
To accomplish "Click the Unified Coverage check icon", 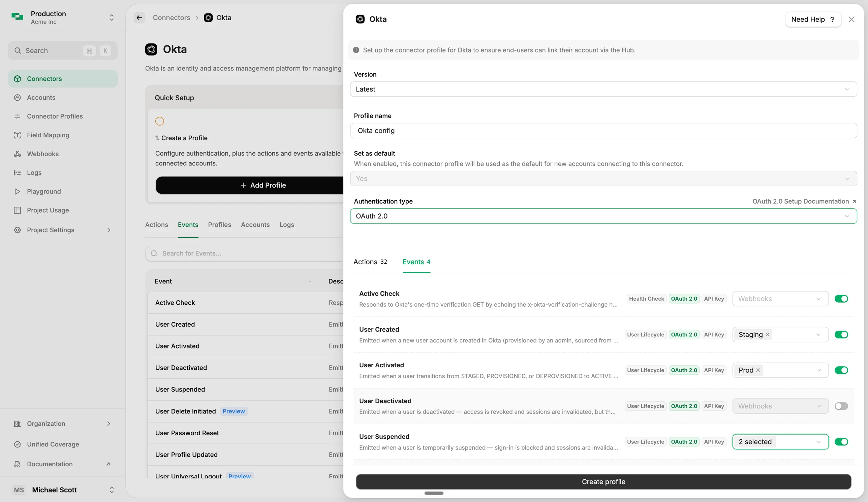I will 17,444.
